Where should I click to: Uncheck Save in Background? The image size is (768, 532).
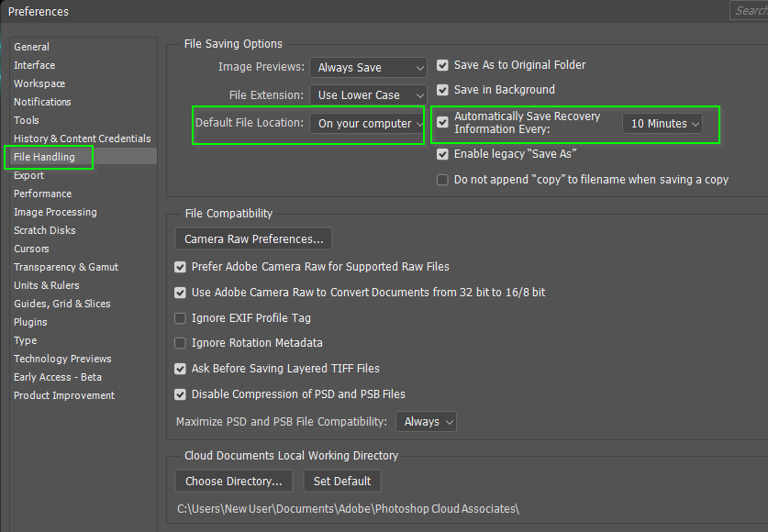point(443,90)
